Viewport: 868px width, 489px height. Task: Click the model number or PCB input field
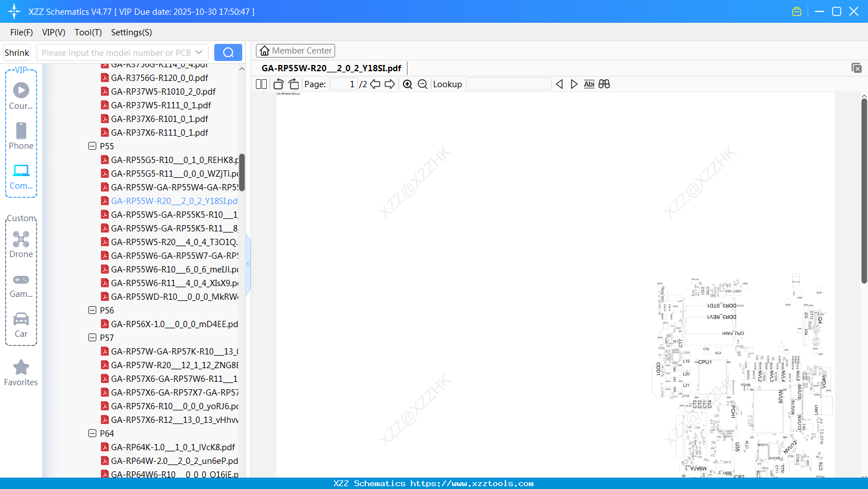[x=116, y=52]
